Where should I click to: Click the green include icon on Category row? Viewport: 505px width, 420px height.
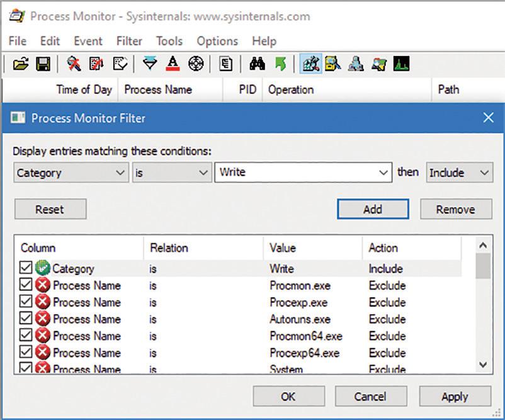pyautogui.click(x=43, y=268)
